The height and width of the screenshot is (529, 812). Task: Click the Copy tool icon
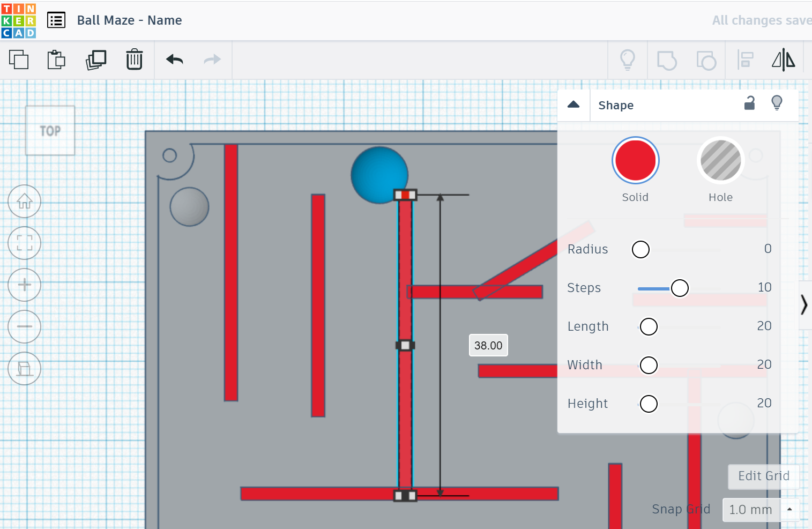tap(19, 59)
